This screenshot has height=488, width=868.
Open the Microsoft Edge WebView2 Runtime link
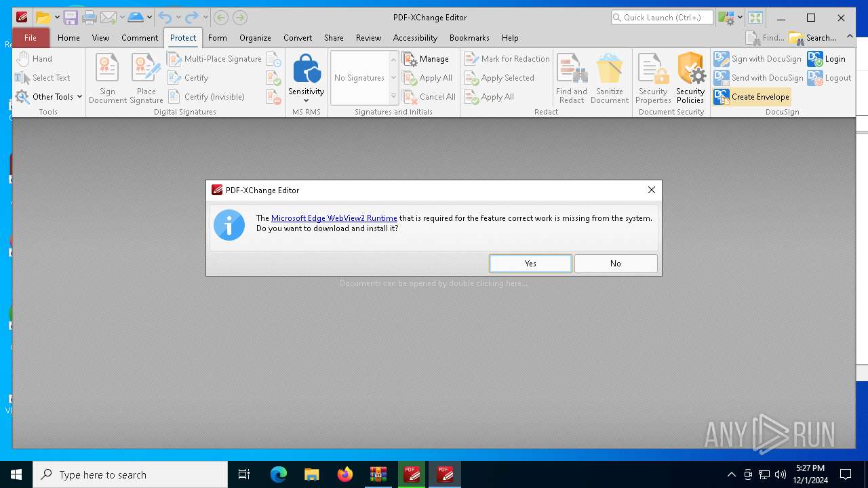point(334,218)
